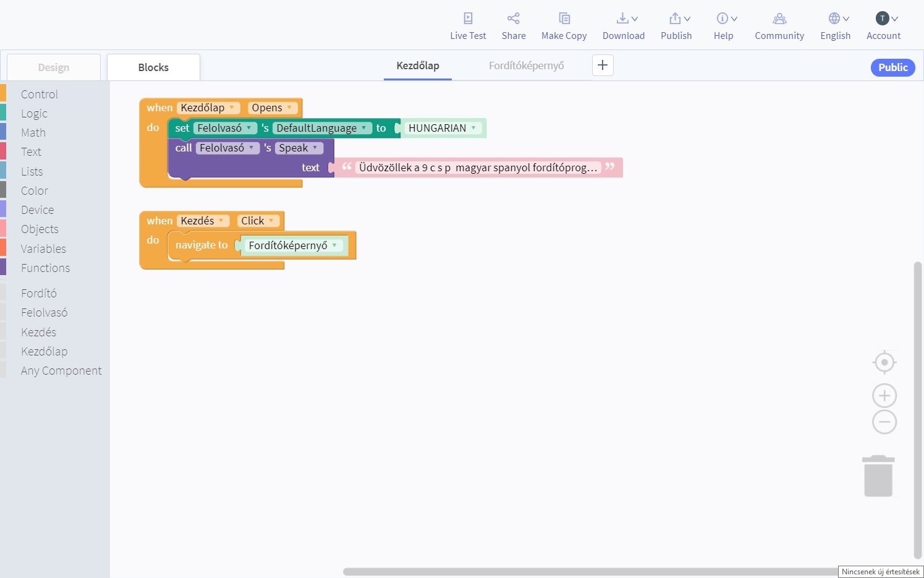The width and height of the screenshot is (924, 578).
Task: Open the Share icon in toolbar
Action: point(513,19)
